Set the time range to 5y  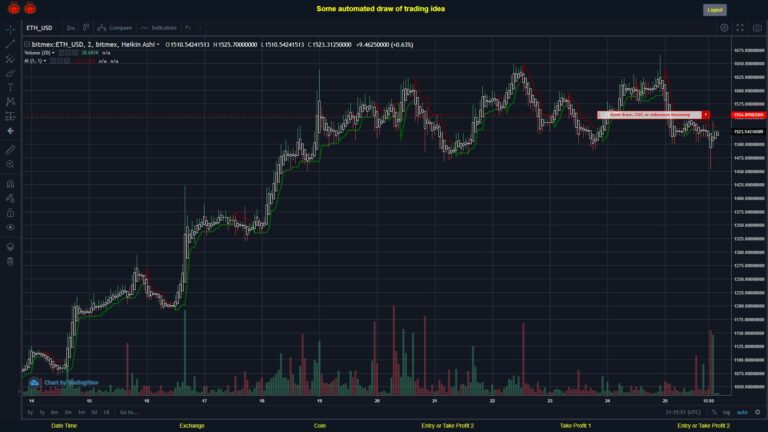coord(30,412)
